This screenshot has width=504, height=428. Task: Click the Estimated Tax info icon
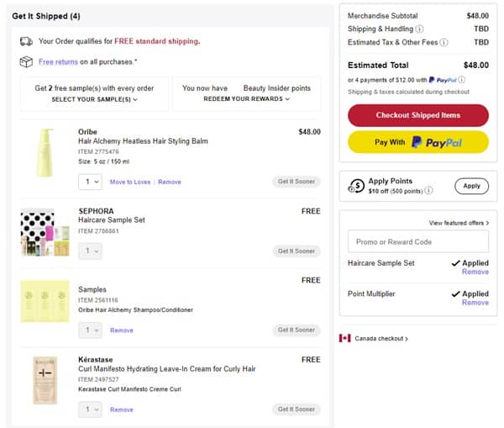444,42
